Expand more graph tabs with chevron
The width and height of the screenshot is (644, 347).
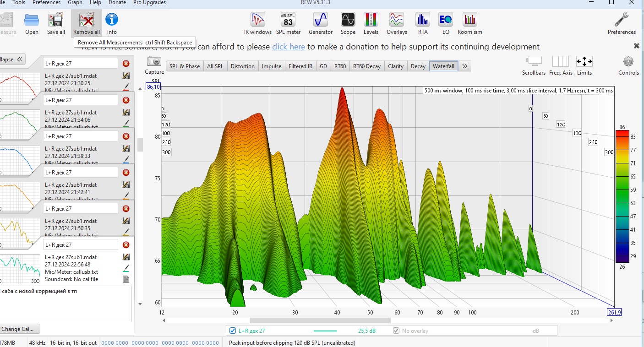tap(464, 66)
